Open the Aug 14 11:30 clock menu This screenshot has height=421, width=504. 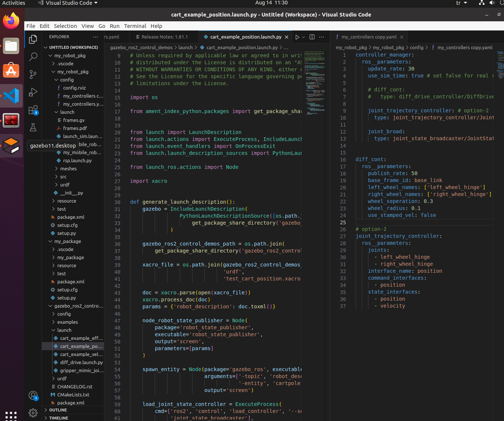[x=271, y=3]
